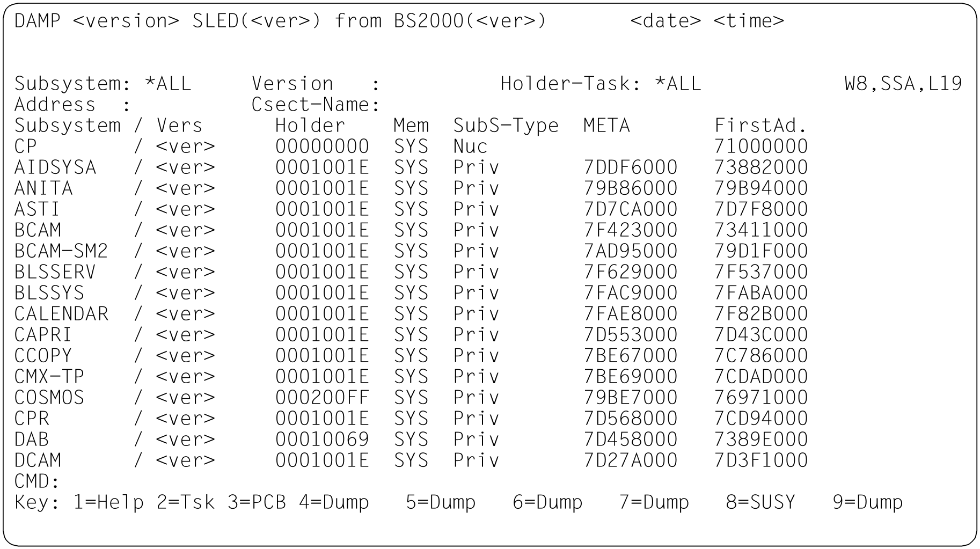Click META address 7DDF6000
This screenshot has height=549, width=980.
(630, 167)
